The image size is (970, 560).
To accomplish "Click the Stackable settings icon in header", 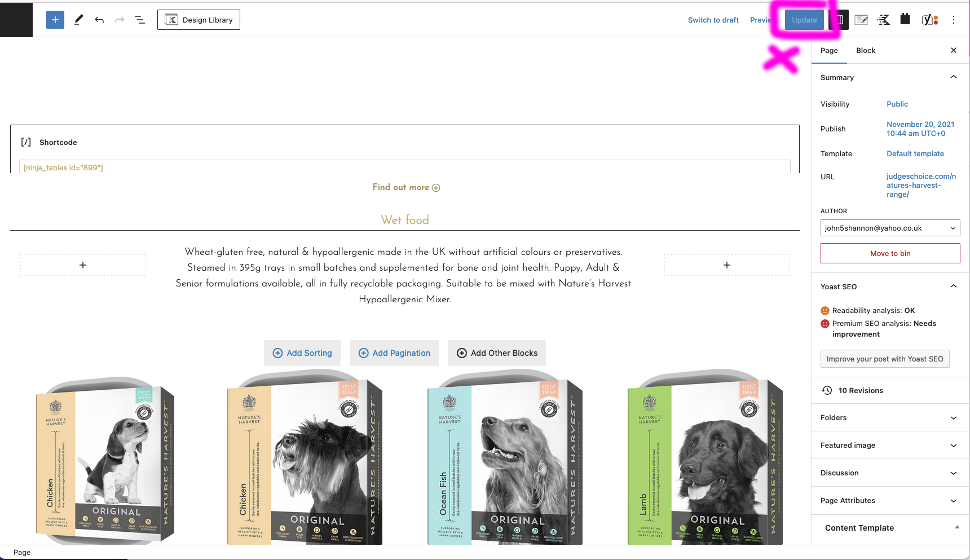I will tap(884, 20).
